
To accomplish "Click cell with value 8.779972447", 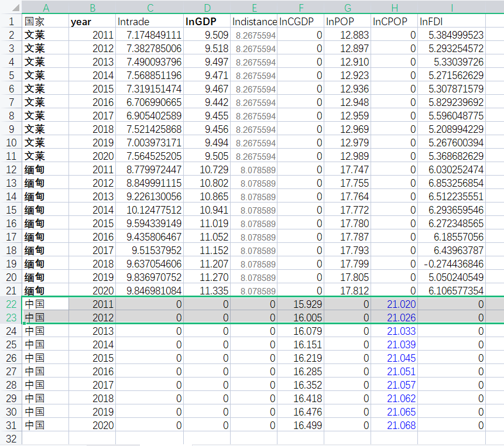I will (150, 169).
